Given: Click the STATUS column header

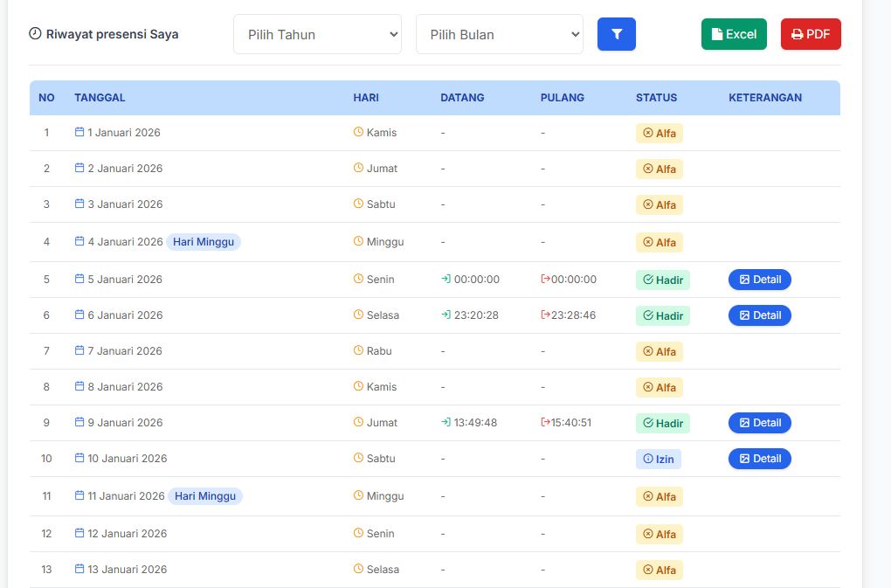Looking at the screenshot, I should (656, 98).
